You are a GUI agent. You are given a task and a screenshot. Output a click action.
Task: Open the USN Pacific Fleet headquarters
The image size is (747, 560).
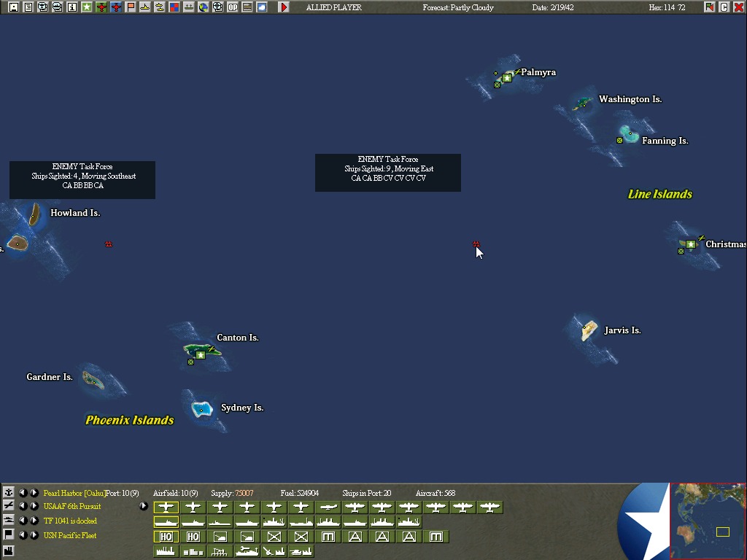(69, 535)
